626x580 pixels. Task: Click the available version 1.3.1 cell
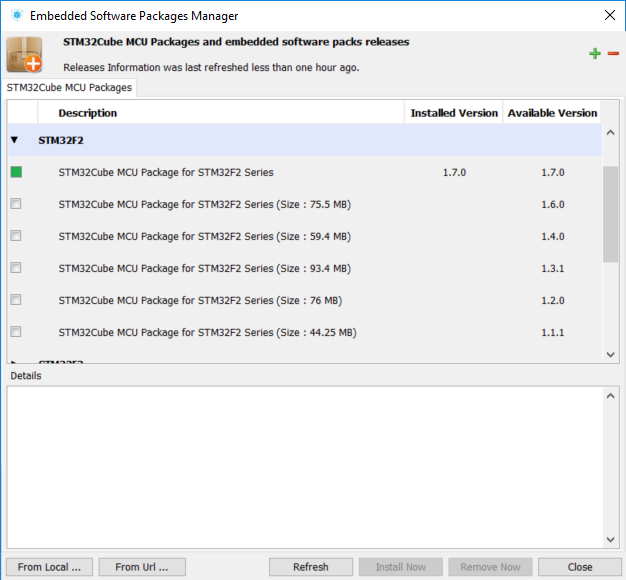pyautogui.click(x=553, y=268)
